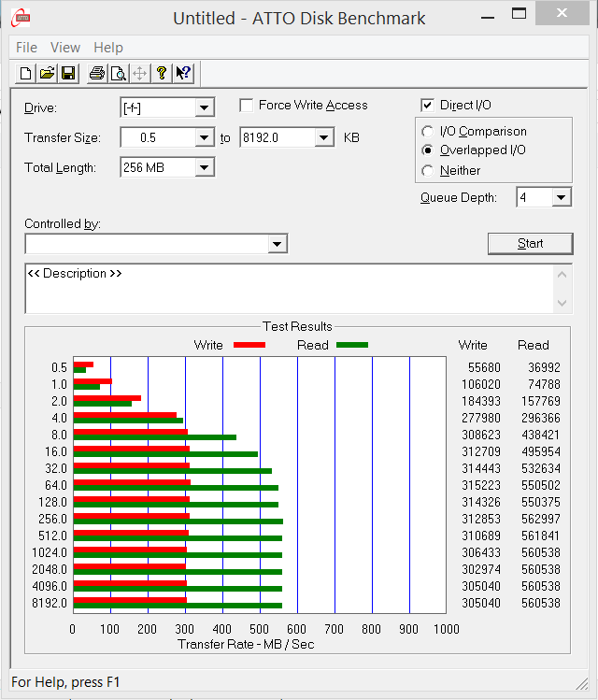This screenshot has width=598, height=700.
Task: Click the write value 55680
Action: 484,367
